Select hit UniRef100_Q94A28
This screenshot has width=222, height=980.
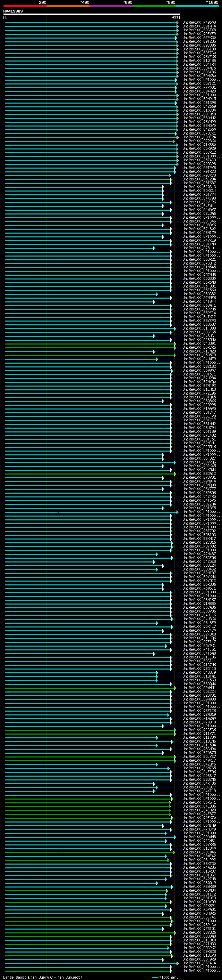pyautogui.click(x=199, y=91)
